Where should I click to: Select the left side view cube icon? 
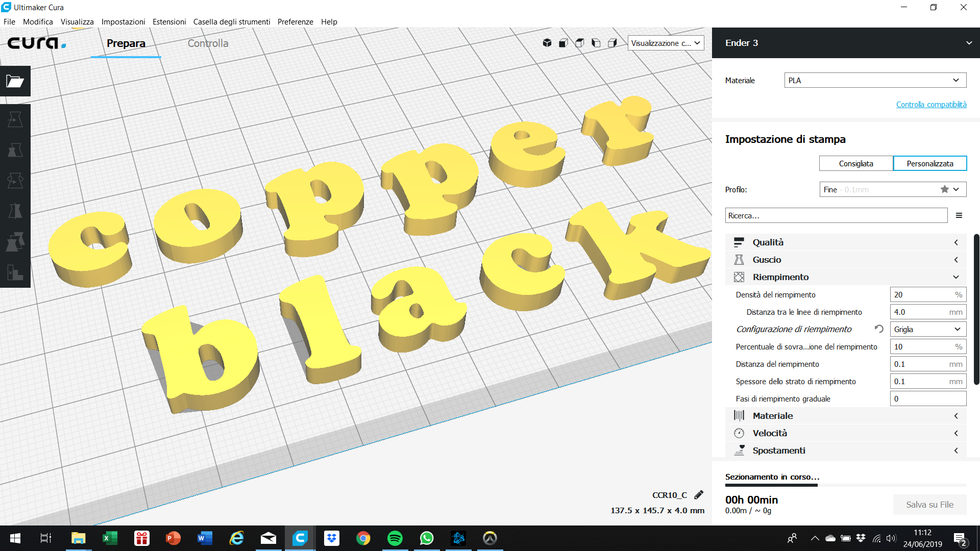[596, 43]
